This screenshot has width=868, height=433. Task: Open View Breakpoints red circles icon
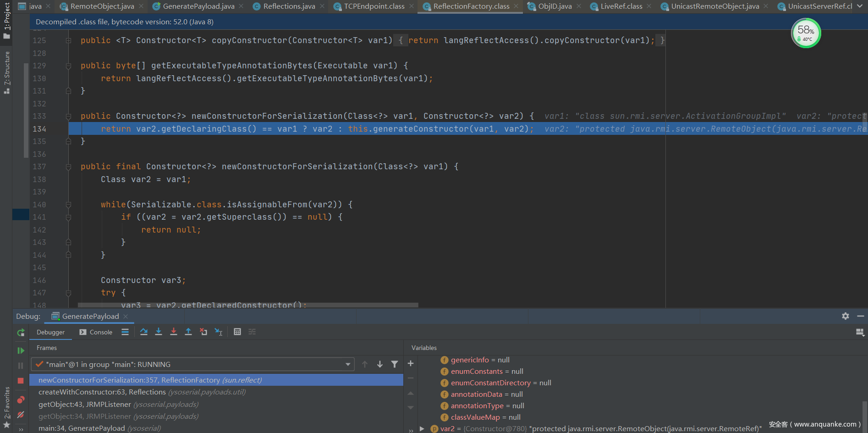click(x=21, y=400)
